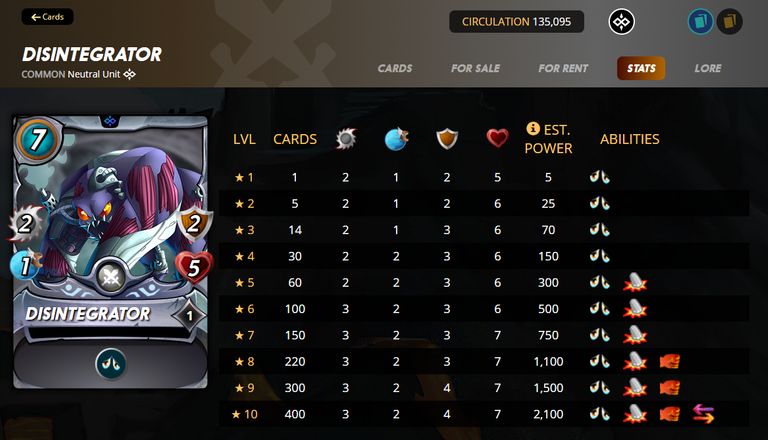The height and width of the screenshot is (440, 768).
Task: Click the speed column icon
Action: (396, 139)
